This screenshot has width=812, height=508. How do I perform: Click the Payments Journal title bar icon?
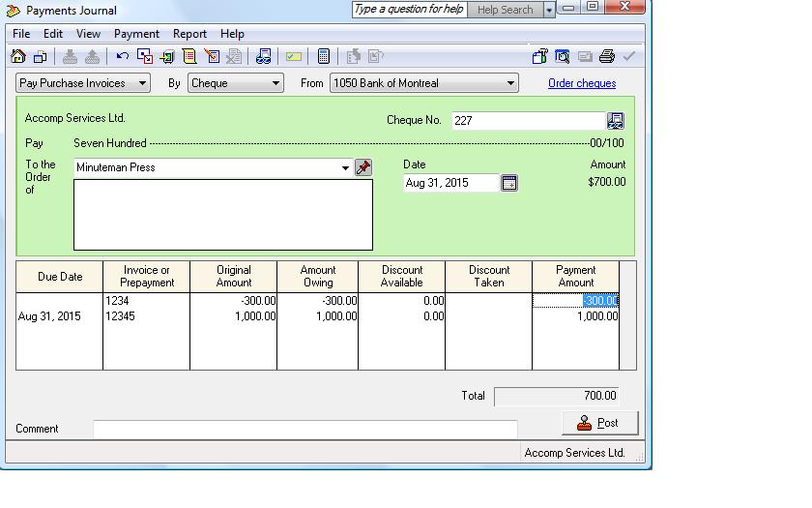(13, 11)
